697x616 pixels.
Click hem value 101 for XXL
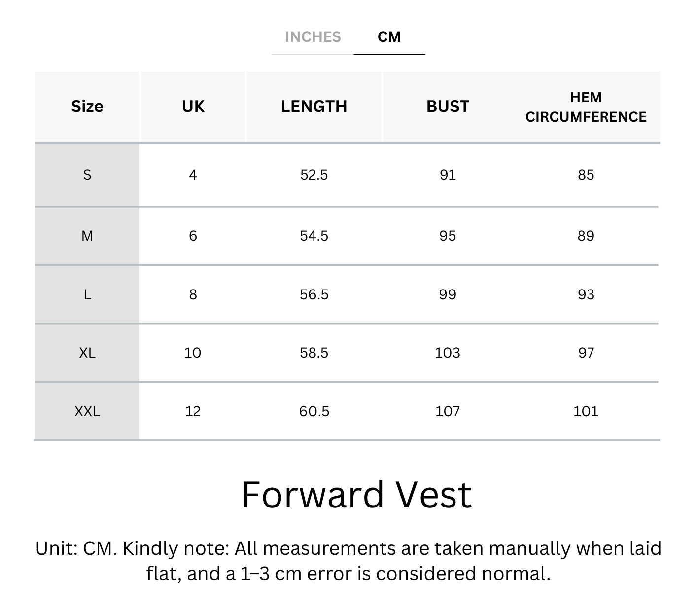click(x=586, y=411)
